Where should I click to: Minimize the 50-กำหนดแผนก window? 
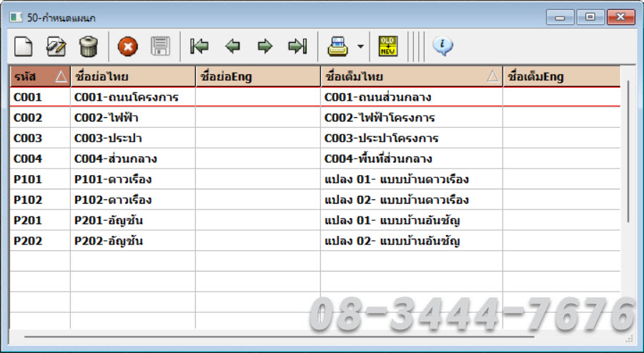coord(560,17)
